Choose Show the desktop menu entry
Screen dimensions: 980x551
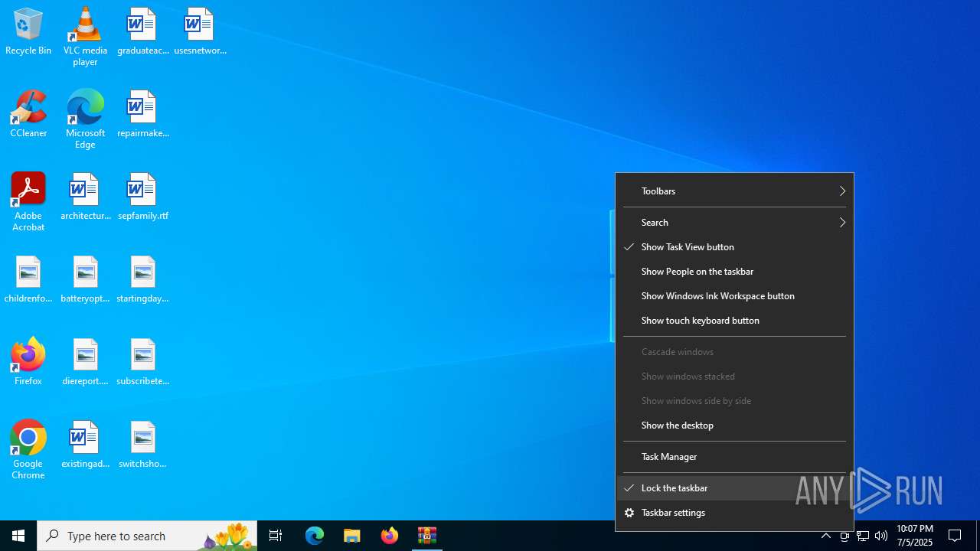pyautogui.click(x=735, y=425)
